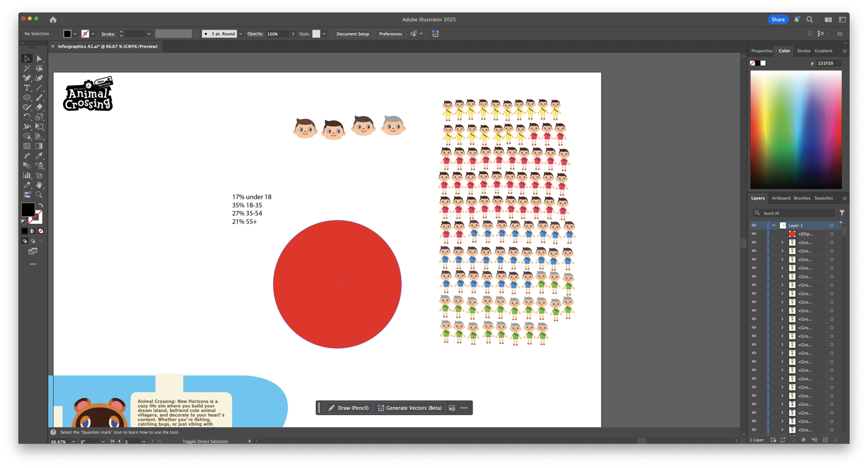Open the 5 pt. Round brush dropdown
The width and height of the screenshot is (868, 468).
[241, 34]
